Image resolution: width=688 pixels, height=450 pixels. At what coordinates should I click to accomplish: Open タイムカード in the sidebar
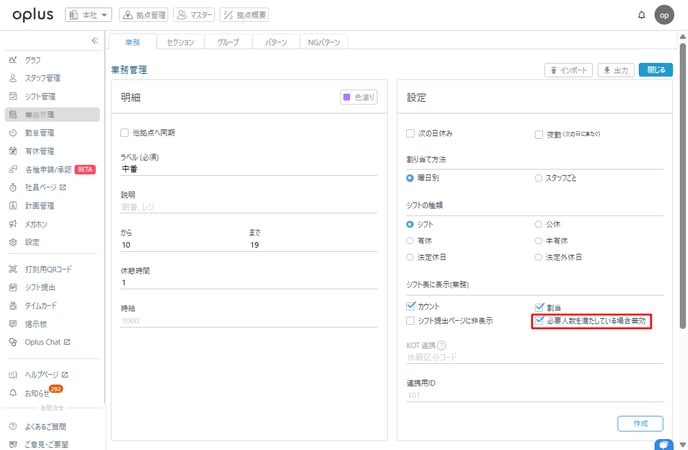coord(42,305)
